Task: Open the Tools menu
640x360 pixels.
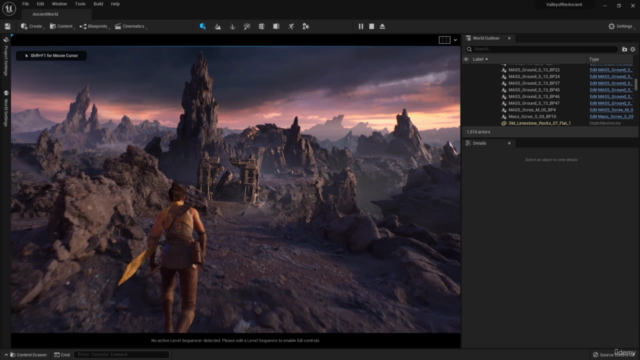Action: 80,4
